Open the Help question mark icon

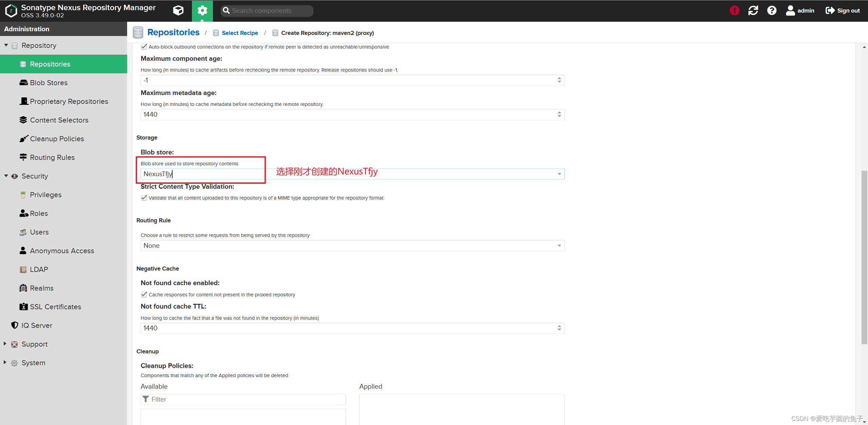click(x=772, y=11)
